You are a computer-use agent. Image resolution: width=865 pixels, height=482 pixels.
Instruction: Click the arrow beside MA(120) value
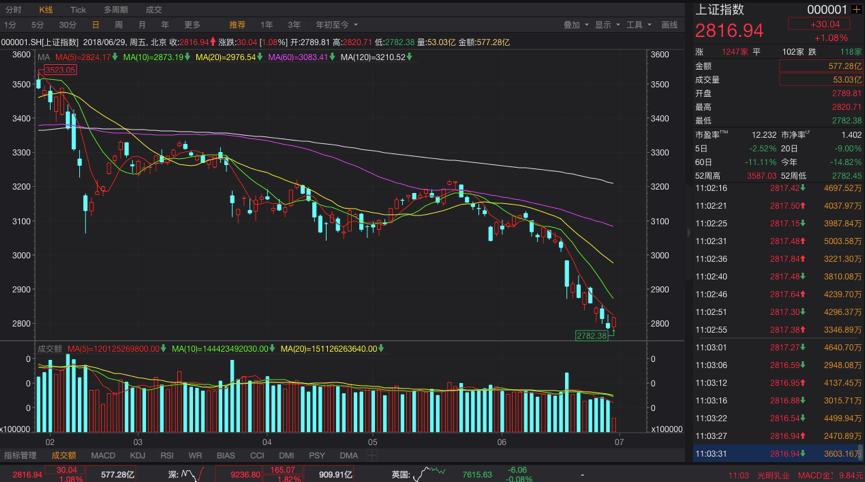(409, 57)
